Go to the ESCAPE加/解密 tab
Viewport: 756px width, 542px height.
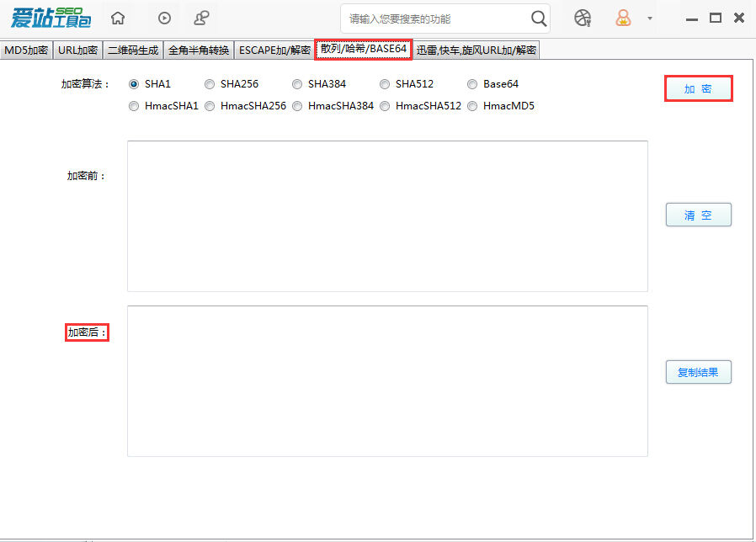pos(274,50)
